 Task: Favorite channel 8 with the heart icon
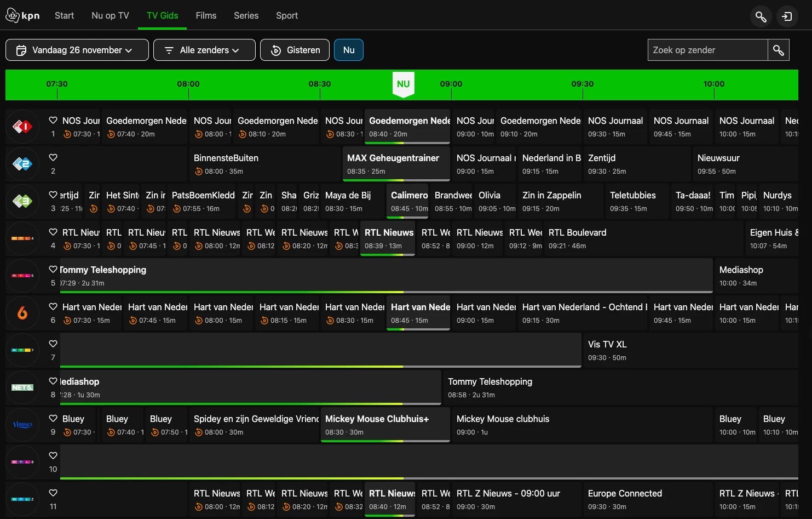point(53,381)
